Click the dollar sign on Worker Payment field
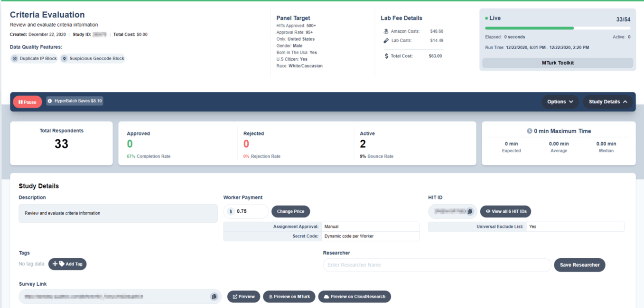This screenshot has width=644, height=308. tap(231, 211)
